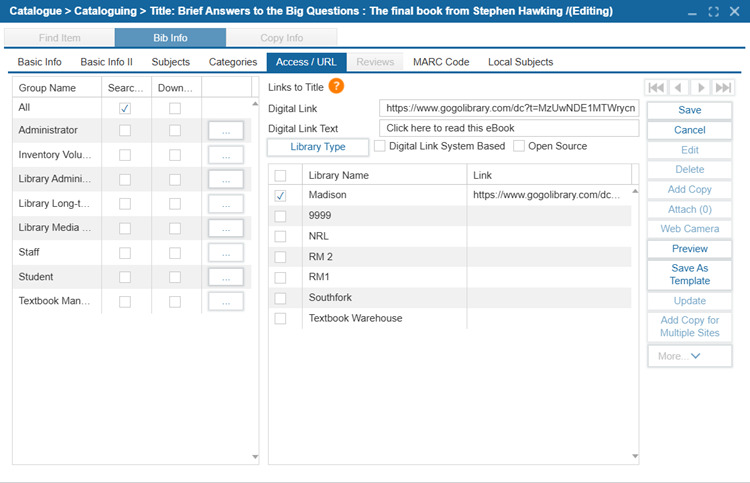Open the Subjects tab
This screenshot has width=750, height=483.
coord(171,62)
